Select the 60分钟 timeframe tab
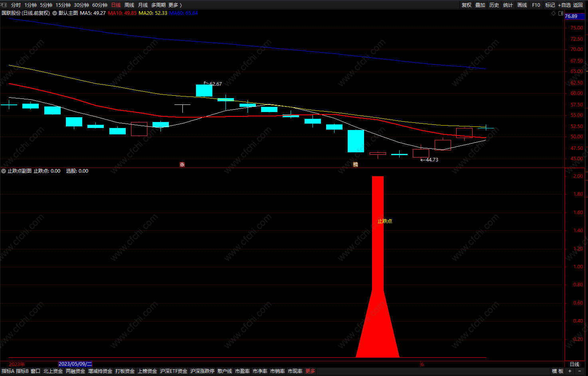 [x=100, y=5]
